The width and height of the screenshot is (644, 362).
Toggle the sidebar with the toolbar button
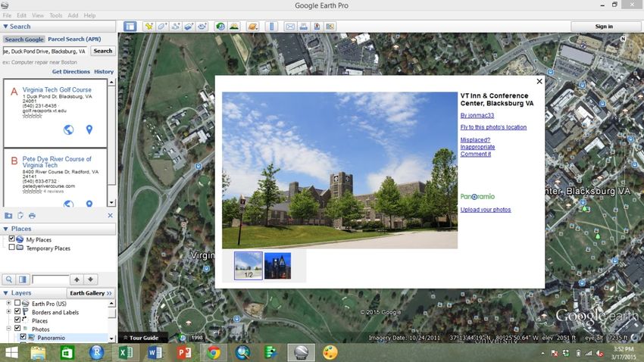130,27
